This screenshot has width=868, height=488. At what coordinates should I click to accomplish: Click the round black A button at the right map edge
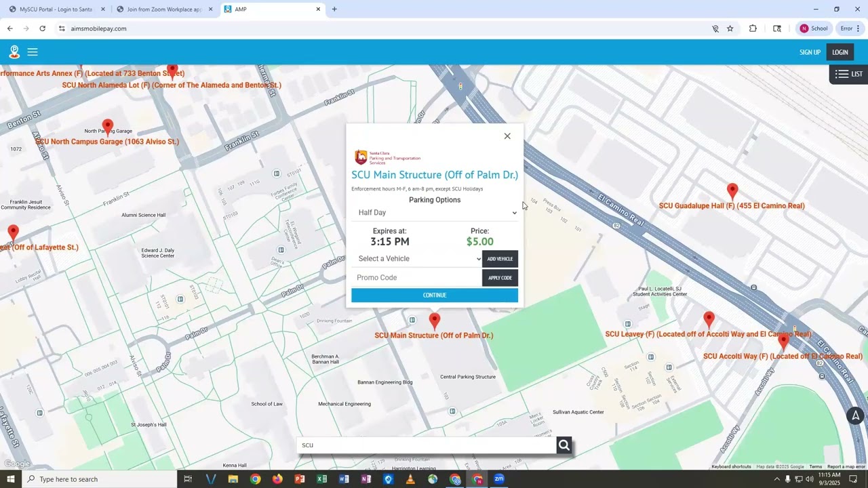click(856, 416)
